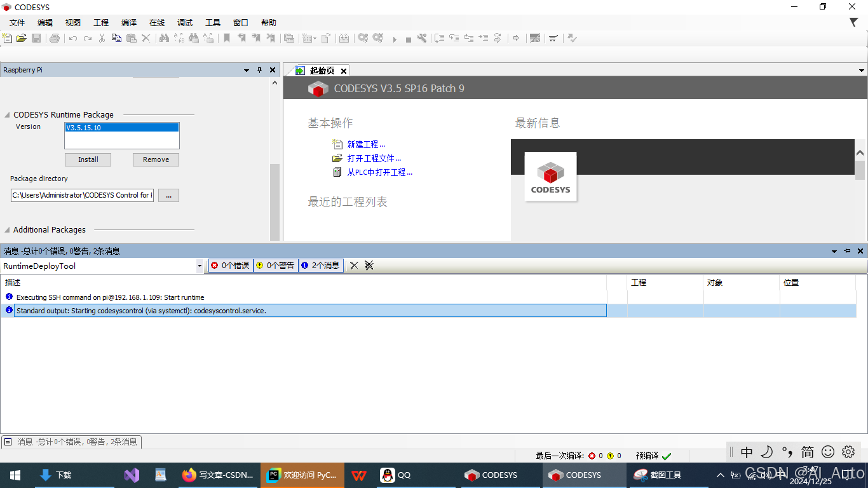Image resolution: width=868 pixels, height=488 pixels.
Task: Show hidden system tray icons
Action: click(720, 475)
